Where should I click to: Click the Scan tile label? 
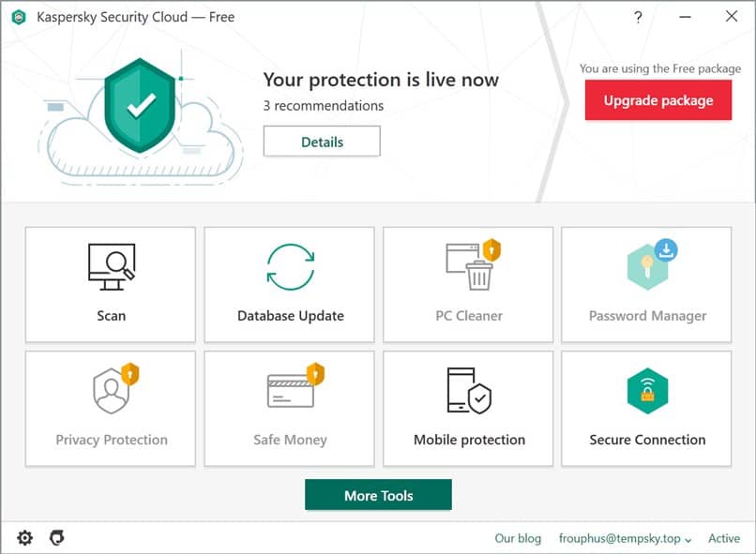point(111,316)
